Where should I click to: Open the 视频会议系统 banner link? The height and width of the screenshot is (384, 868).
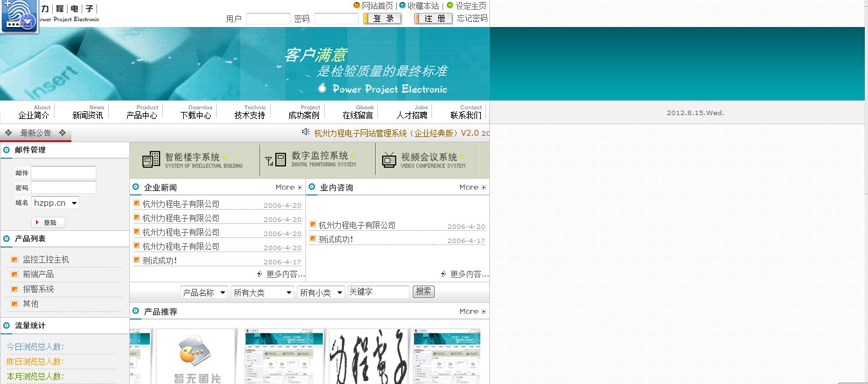pyautogui.click(x=424, y=160)
